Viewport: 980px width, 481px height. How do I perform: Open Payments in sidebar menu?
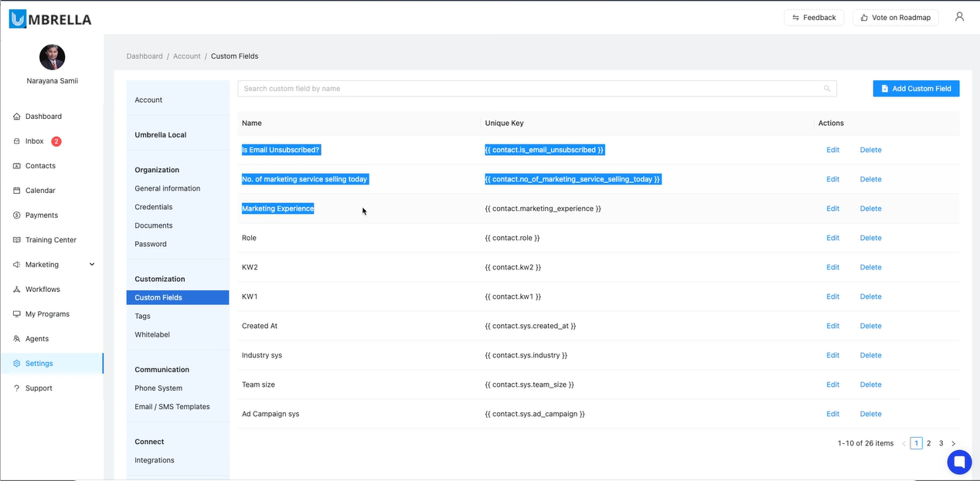click(42, 215)
